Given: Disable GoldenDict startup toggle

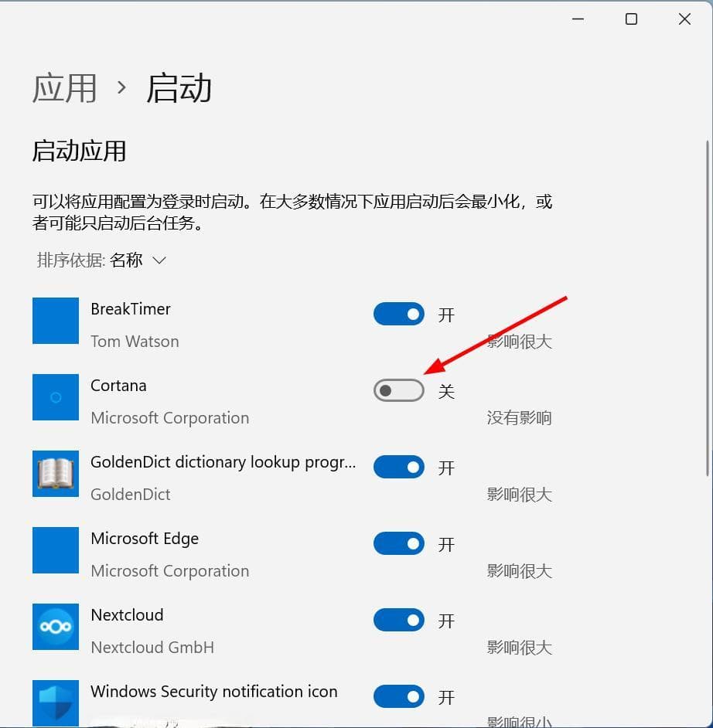Looking at the screenshot, I should tap(398, 467).
